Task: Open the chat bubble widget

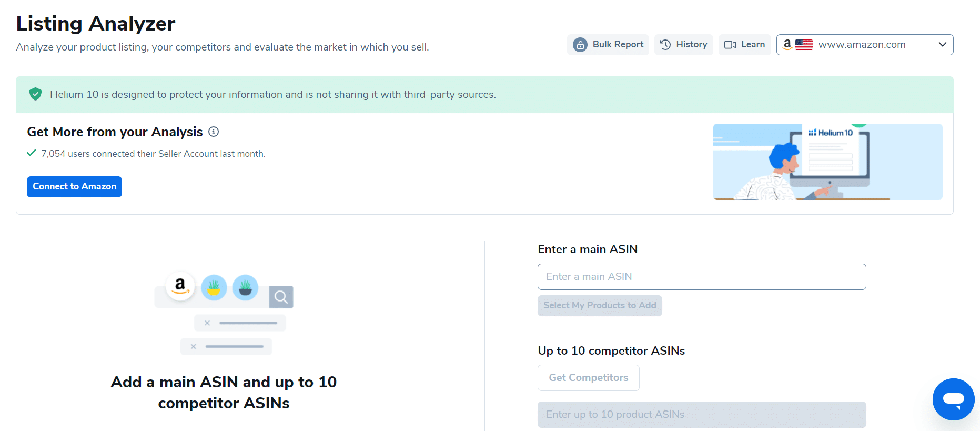Action: pyautogui.click(x=953, y=399)
